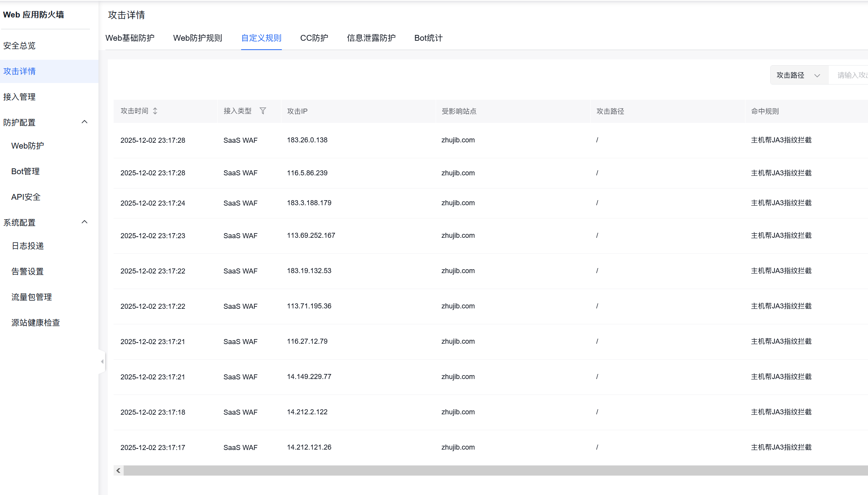Open the Bot统计 tab
The height and width of the screenshot is (495, 868).
click(428, 38)
